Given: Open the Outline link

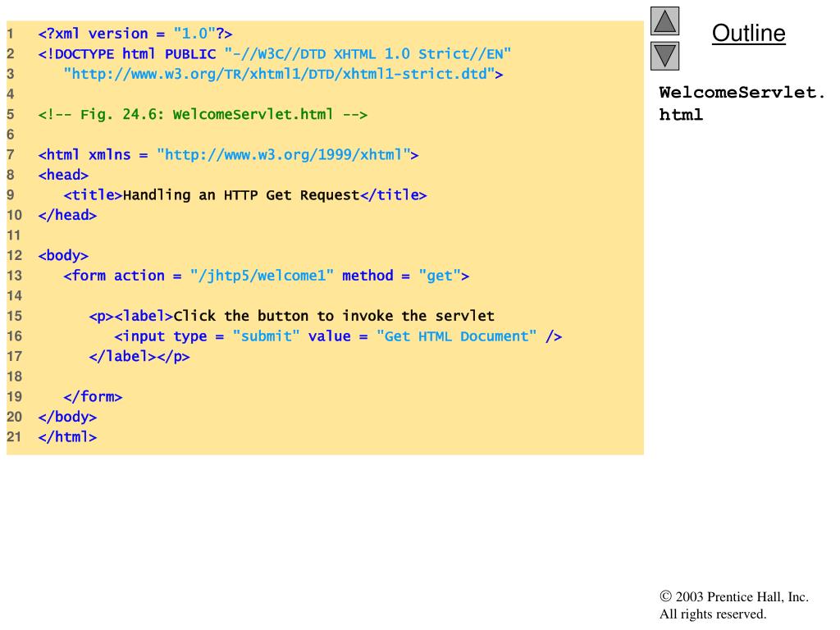Looking at the screenshot, I should 748,33.
